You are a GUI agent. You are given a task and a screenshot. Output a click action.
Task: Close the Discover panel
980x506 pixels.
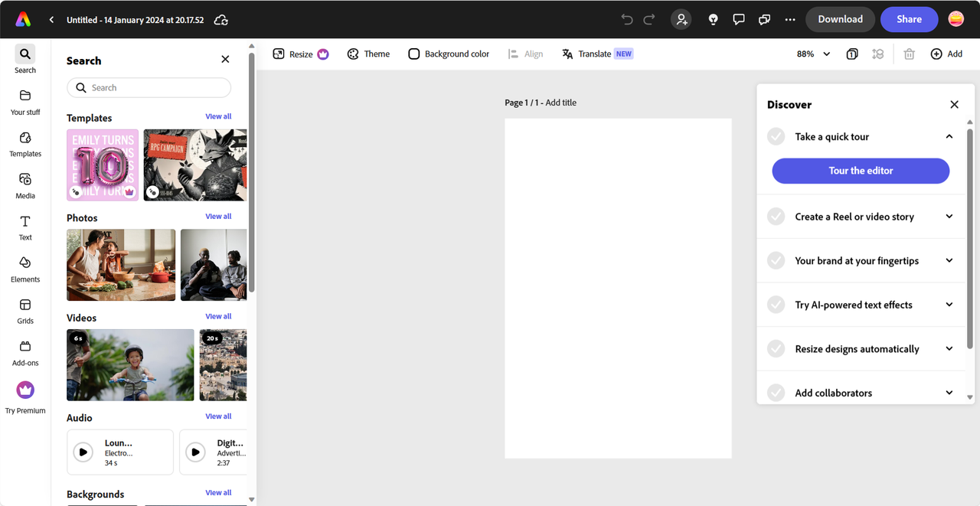coord(954,105)
